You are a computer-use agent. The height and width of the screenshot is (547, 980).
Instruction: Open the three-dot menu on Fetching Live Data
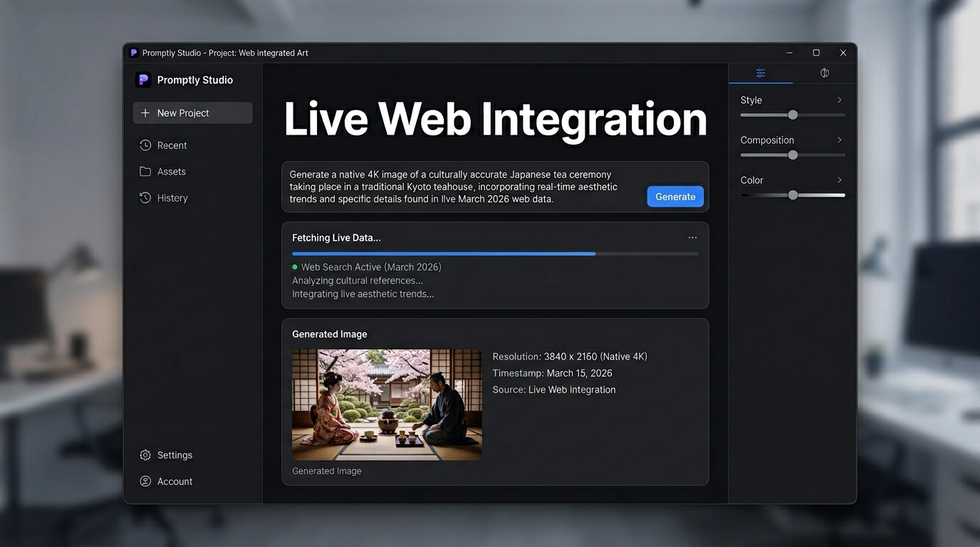click(x=692, y=238)
